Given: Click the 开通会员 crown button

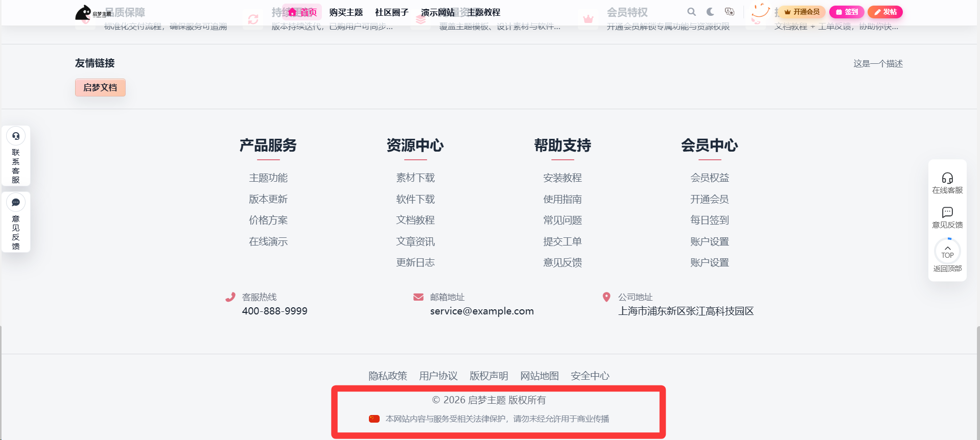Looking at the screenshot, I should pos(802,12).
